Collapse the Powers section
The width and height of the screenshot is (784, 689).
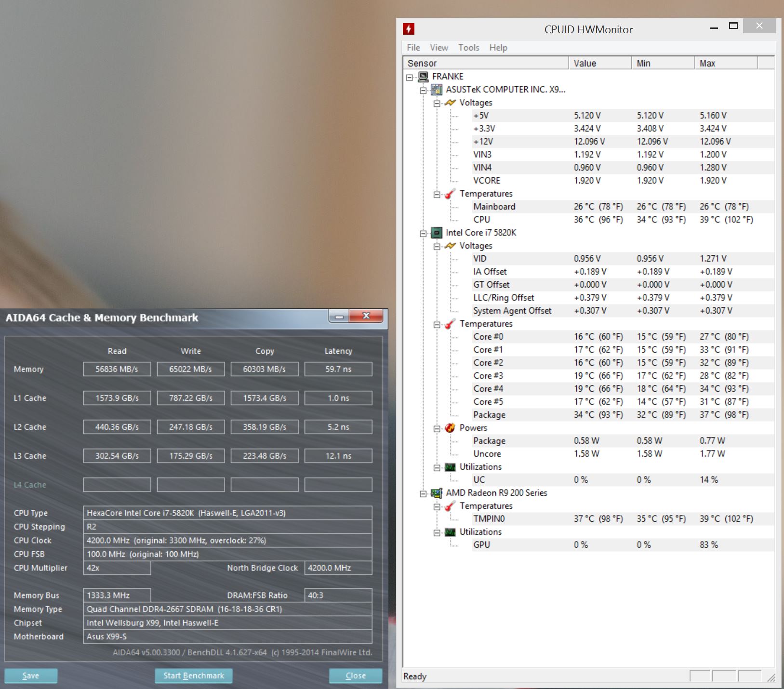point(437,428)
